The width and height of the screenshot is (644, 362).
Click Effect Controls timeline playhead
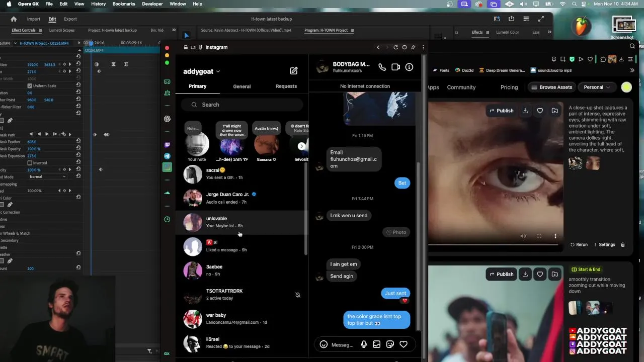click(91, 43)
